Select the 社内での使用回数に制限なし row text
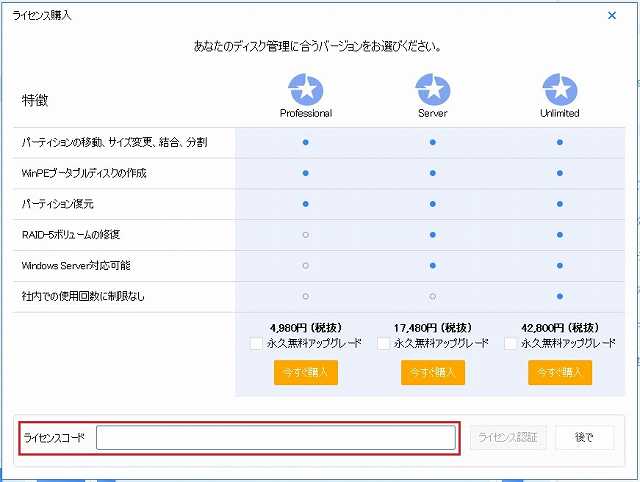640x482 pixels. [x=83, y=296]
